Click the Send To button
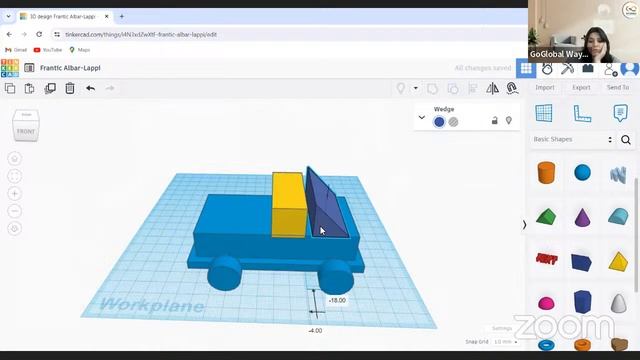This screenshot has width=640, height=360. click(x=618, y=87)
